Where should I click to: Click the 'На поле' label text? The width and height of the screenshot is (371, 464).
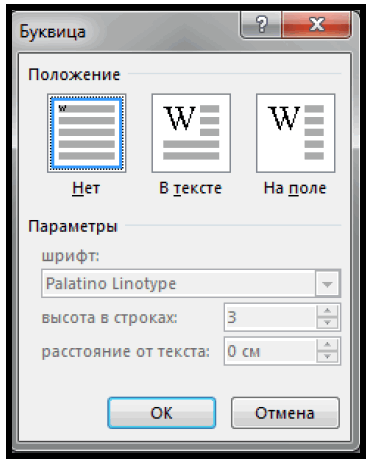[x=295, y=188]
